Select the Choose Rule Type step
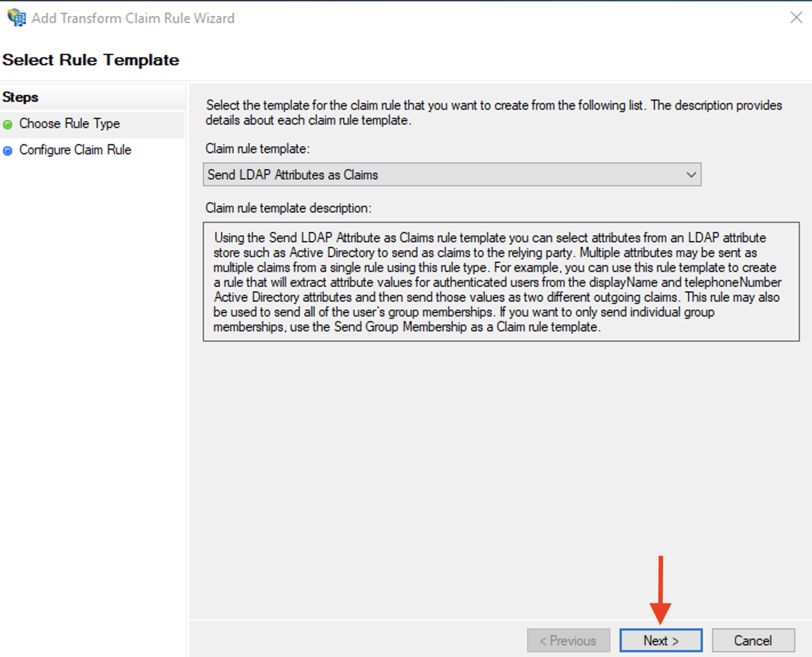 (x=70, y=123)
